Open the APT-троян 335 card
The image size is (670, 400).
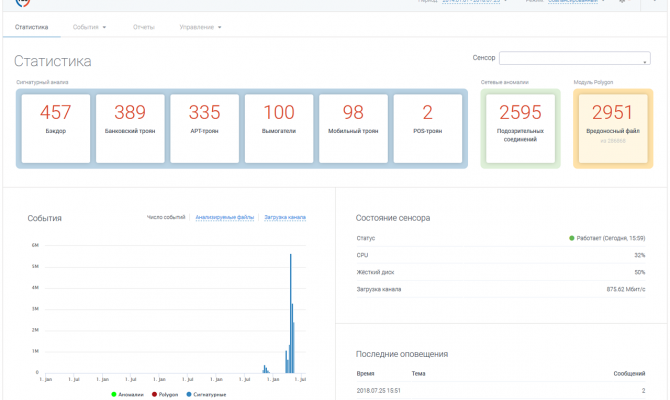[x=204, y=128]
